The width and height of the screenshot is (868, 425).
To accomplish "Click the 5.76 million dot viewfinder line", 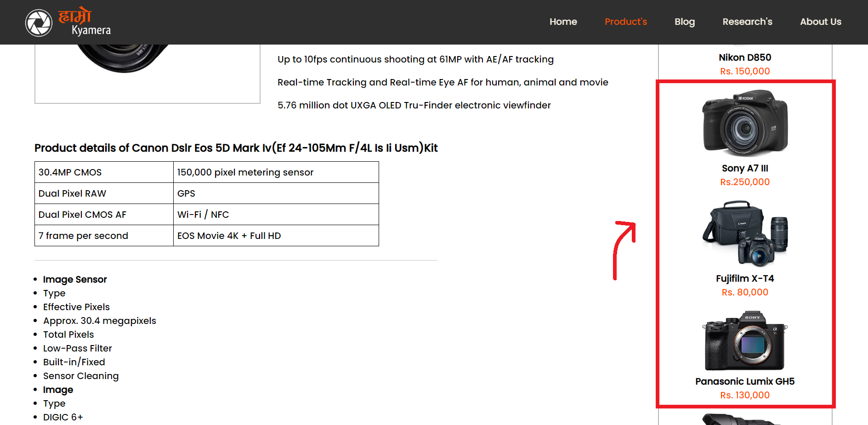I will pos(414,105).
